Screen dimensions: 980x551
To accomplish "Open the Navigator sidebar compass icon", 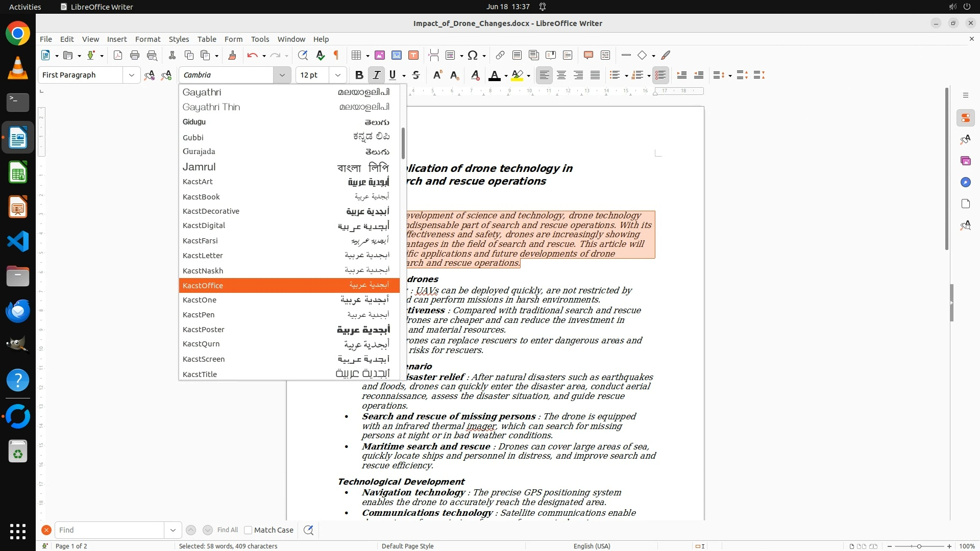I will click(965, 183).
